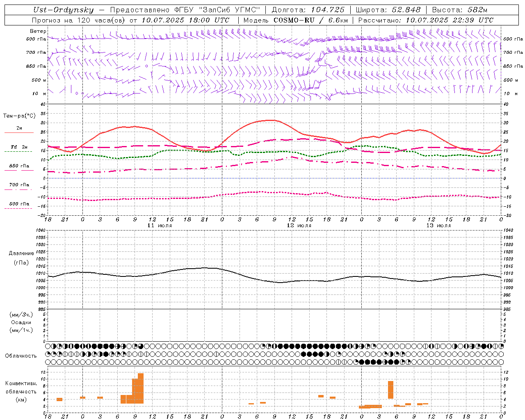525x420 pixels.
Task: Click the tallest orange convective bar on 11 июля
Action: click(141, 388)
